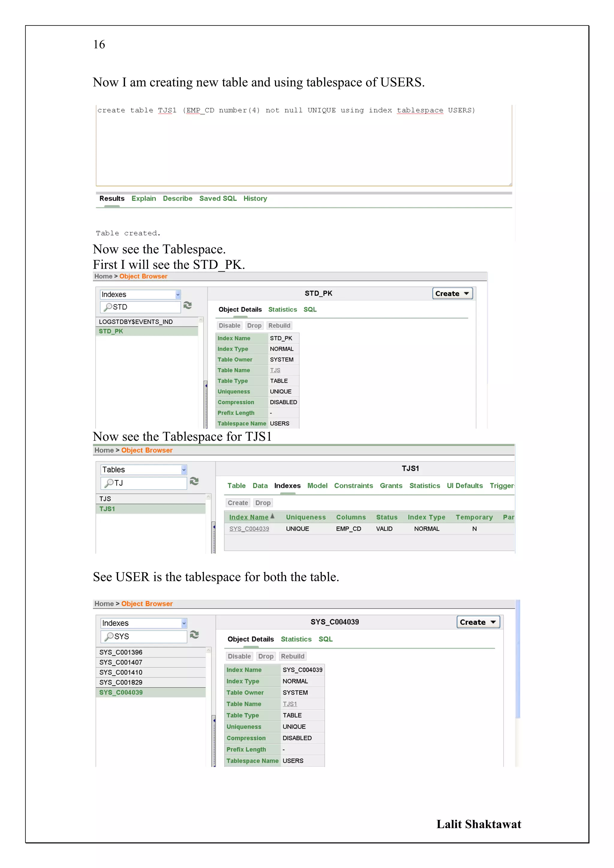Open Statistics tab in SYS_C004039 panel
This screenshot has height=868, width=614.
296,639
